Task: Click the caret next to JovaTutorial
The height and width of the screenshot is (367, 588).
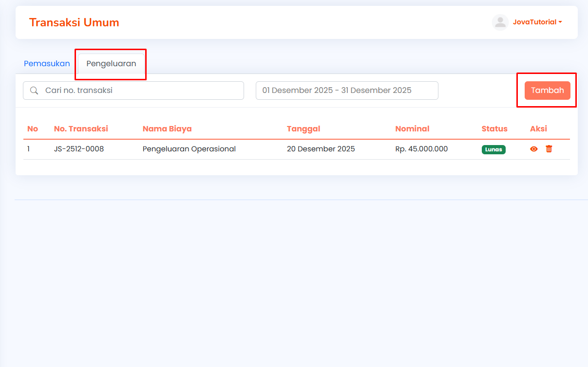Action: pyautogui.click(x=560, y=22)
